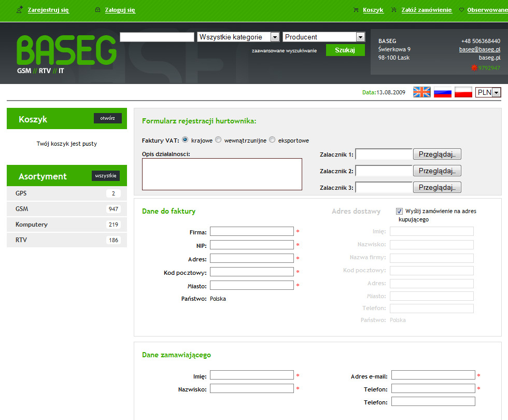Click the baseg@baseg.pl email link
Screen dimensions: 508x420
pos(479,49)
